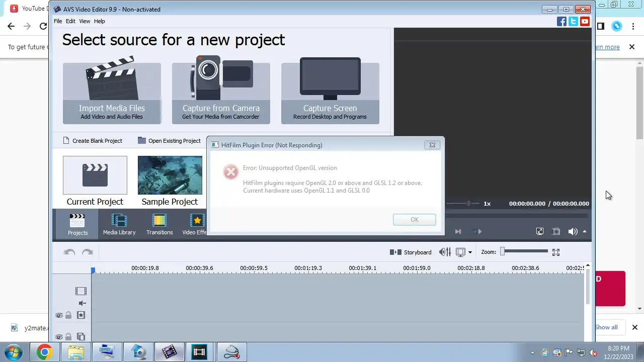644x362 pixels.
Task: Choose Import Media Files source
Action: point(112,90)
